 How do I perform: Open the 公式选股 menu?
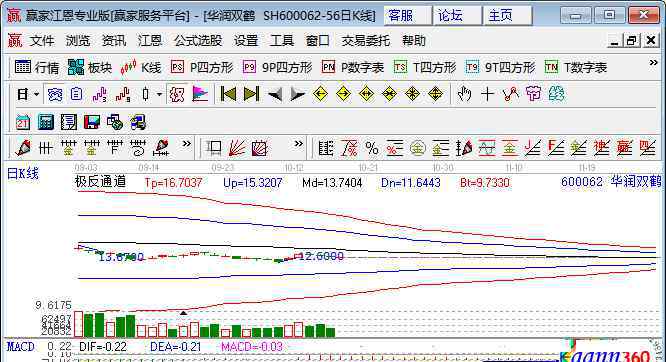point(198,41)
